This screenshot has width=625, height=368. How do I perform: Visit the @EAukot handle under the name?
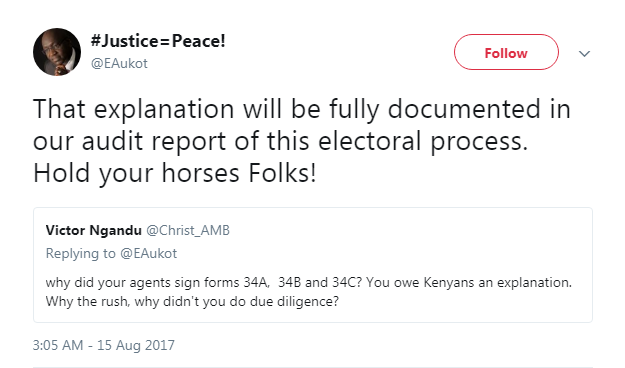[x=119, y=63]
